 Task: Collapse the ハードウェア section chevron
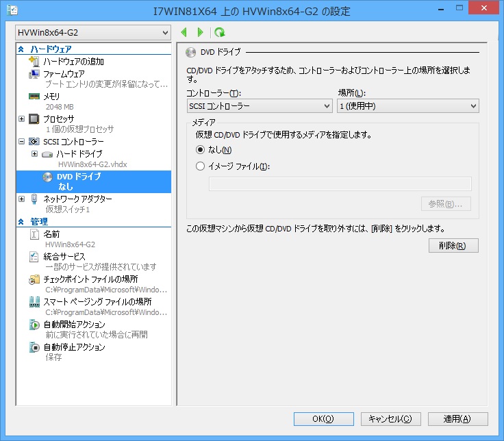click(21, 49)
